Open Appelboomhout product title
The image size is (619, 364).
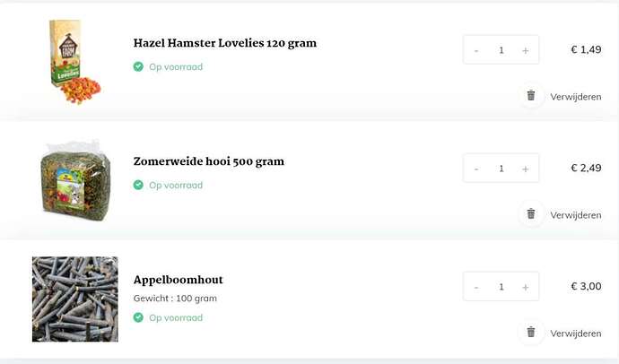point(178,280)
